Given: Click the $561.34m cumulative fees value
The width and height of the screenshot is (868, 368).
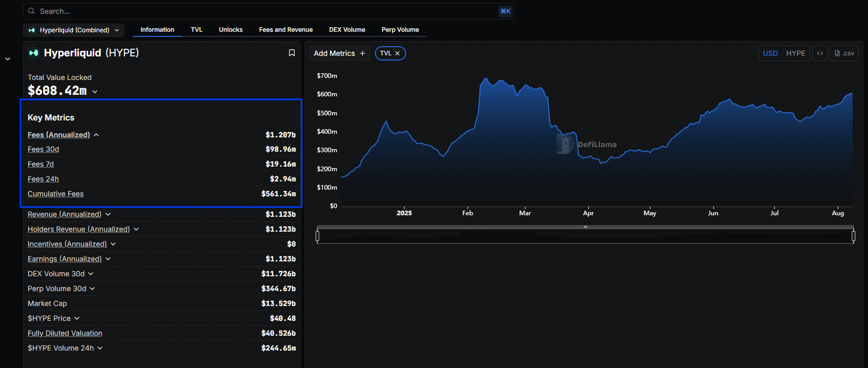Looking at the screenshot, I should (279, 194).
